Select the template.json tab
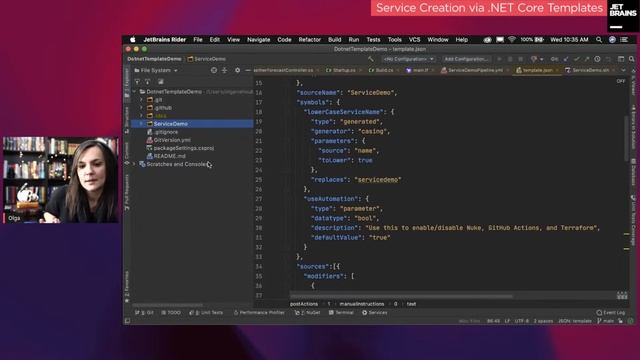Image resolution: width=640 pixels, height=360 pixels. pyautogui.click(x=537, y=70)
